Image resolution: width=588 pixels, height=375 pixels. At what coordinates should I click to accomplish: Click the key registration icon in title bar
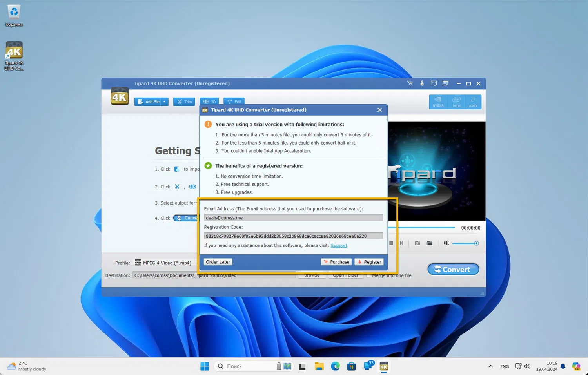tap(421, 83)
